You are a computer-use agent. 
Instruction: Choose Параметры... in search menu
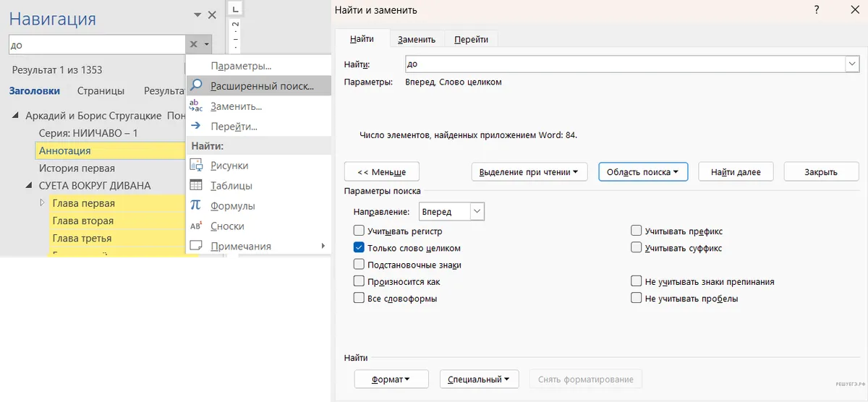241,66
